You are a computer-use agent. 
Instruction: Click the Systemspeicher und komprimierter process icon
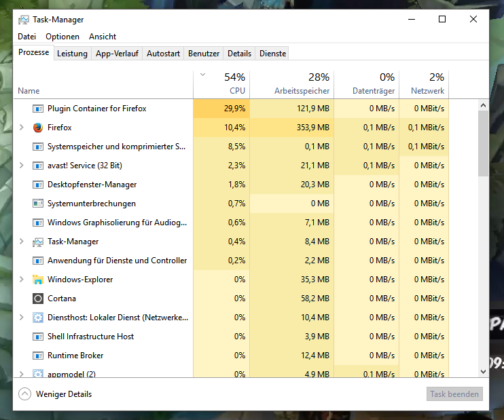click(38, 147)
